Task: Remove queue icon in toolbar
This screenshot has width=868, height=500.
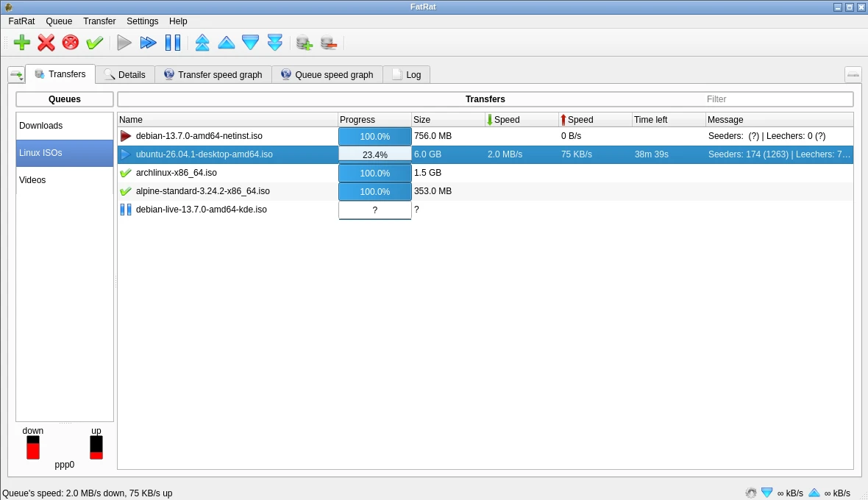Action: coord(328,43)
